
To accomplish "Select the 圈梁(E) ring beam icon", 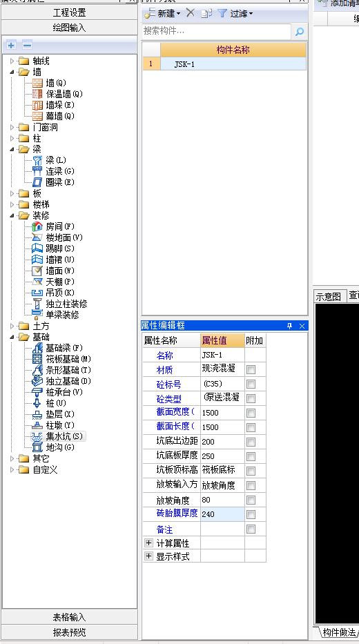I will (37, 182).
